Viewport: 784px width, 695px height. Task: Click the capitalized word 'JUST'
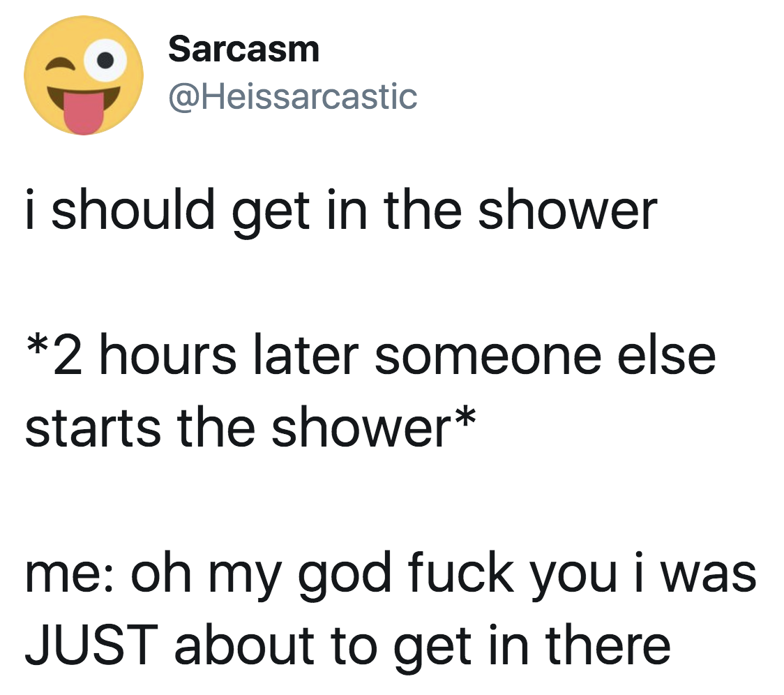coord(91,645)
